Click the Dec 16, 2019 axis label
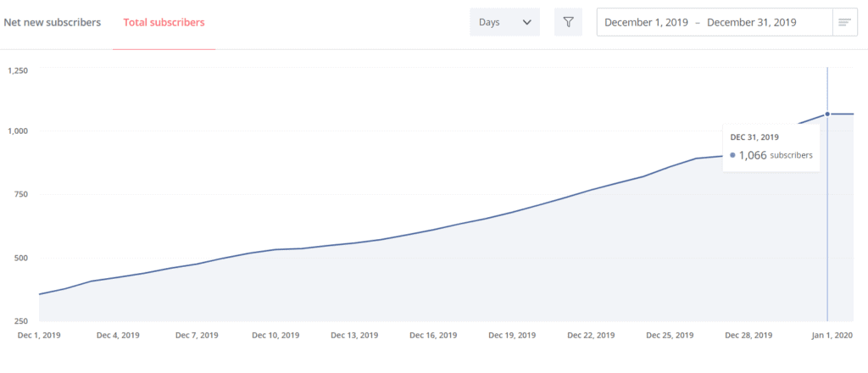 [x=433, y=336]
